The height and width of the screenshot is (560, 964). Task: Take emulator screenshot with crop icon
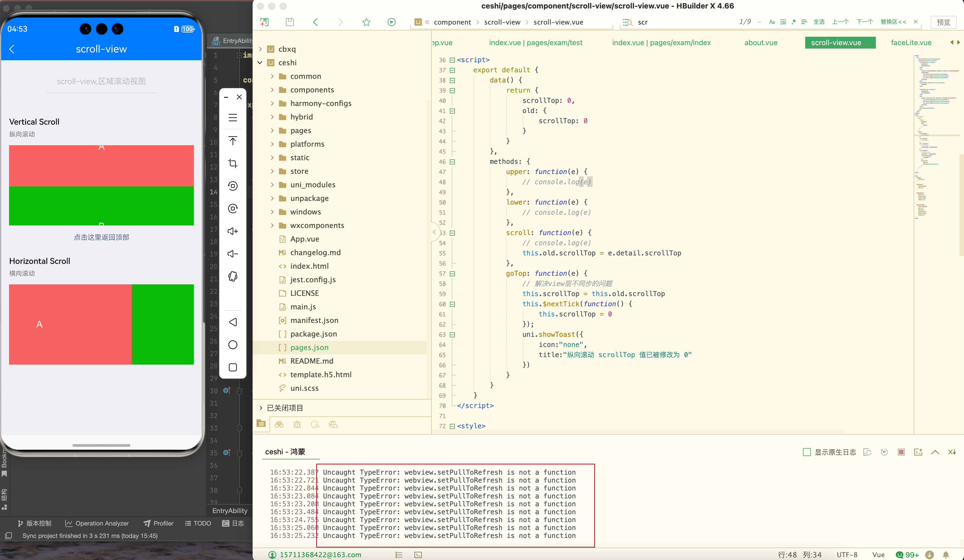233,163
